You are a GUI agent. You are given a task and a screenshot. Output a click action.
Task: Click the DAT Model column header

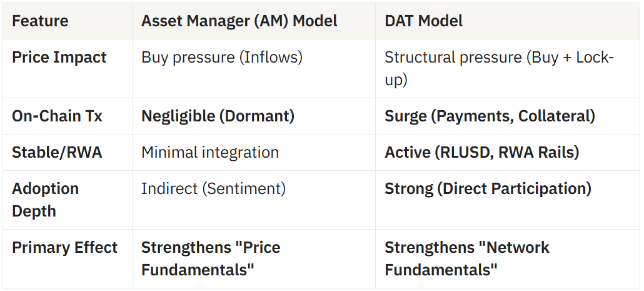[423, 21]
